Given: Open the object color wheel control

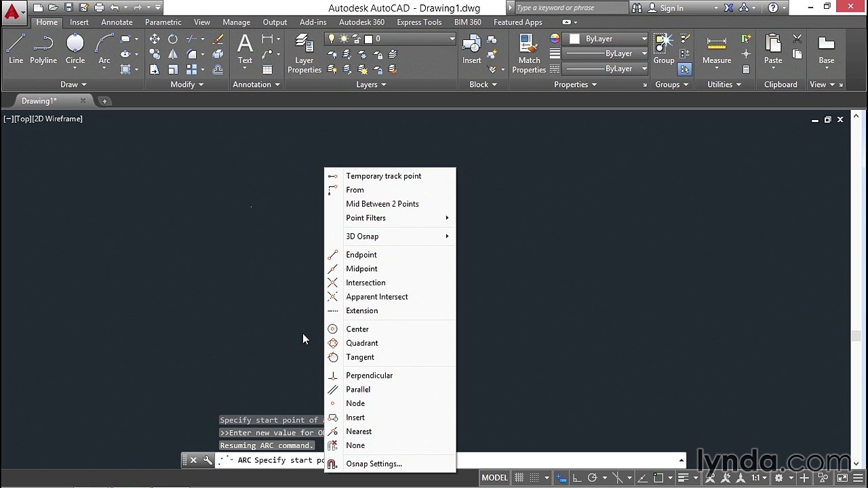Looking at the screenshot, I should [555, 39].
